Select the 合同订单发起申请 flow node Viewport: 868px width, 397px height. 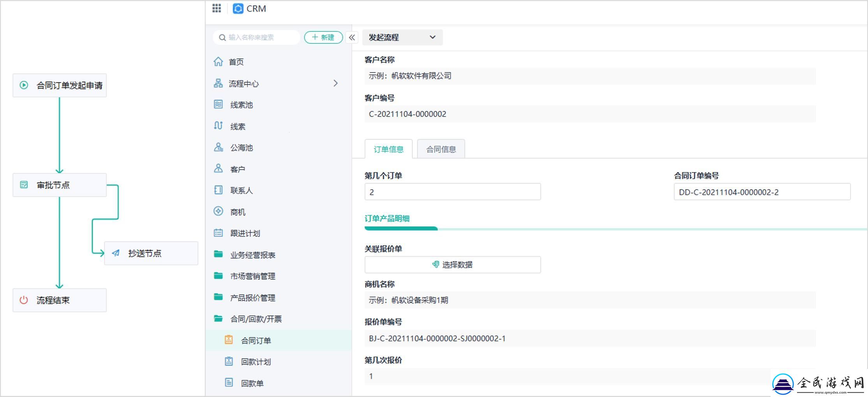(x=60, y=85)
